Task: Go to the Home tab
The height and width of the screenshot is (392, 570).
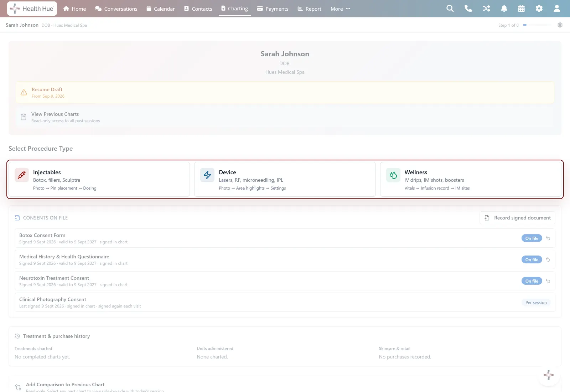Action: coord(74,9)
